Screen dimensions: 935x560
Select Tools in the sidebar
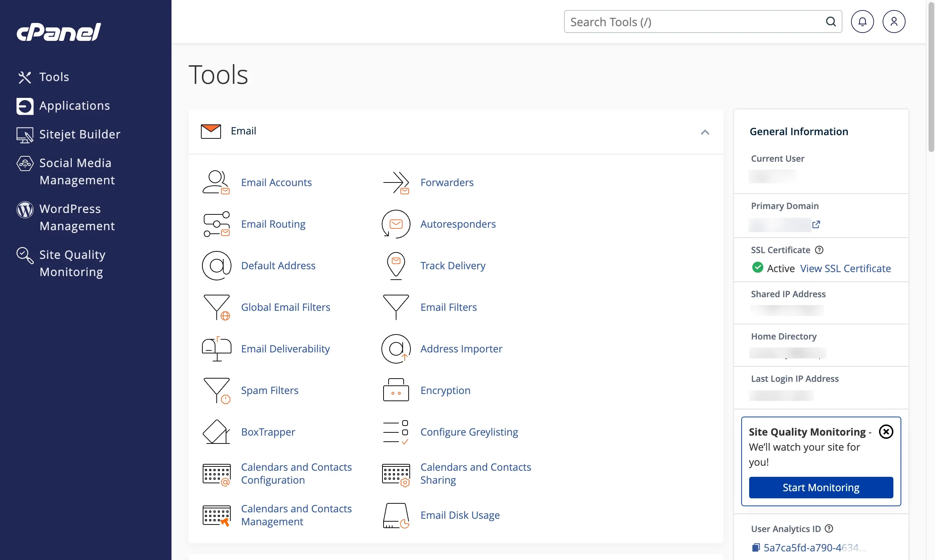(x=54, y=77)
